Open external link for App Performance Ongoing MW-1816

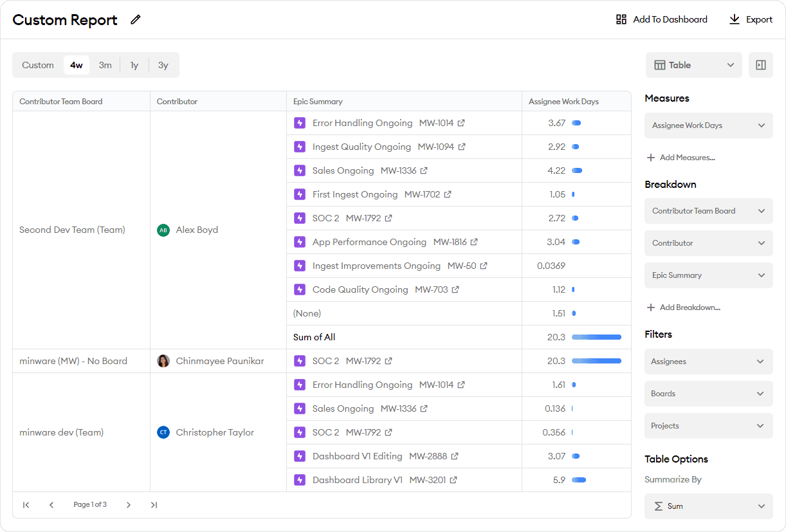[474, 242]
